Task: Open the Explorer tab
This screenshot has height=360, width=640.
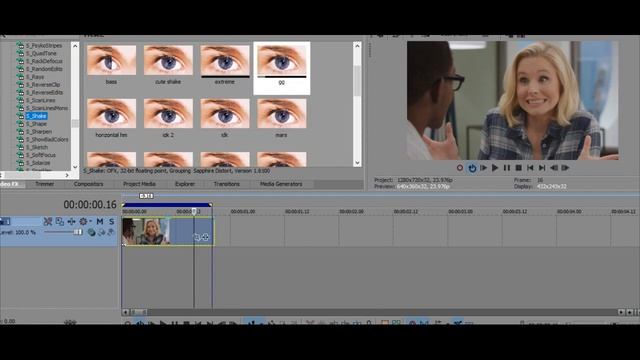Action: 185,184
